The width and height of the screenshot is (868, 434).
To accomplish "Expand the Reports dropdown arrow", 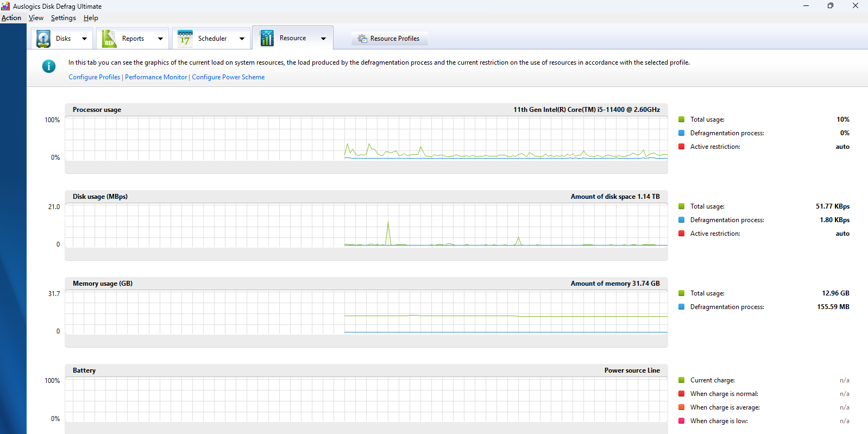I will [160, 39].
